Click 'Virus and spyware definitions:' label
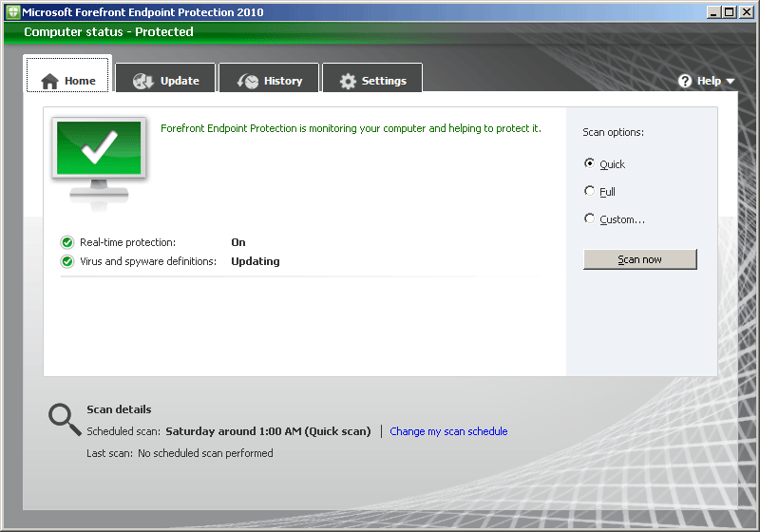 [148, 261]
